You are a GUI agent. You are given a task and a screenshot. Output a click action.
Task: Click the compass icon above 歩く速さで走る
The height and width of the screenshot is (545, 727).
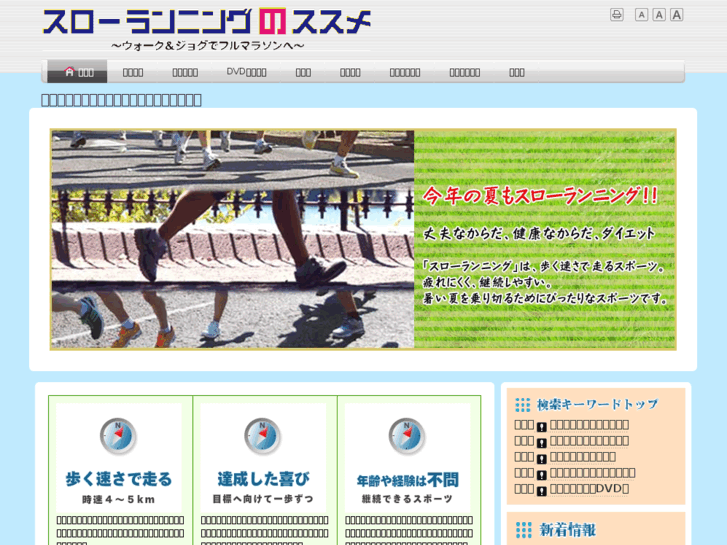point(118,436)
